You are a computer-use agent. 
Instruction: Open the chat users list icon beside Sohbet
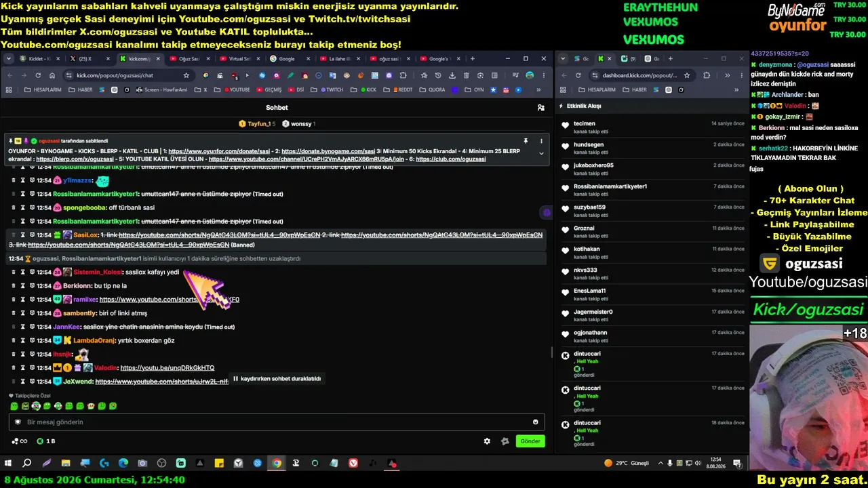pos(540,107)
